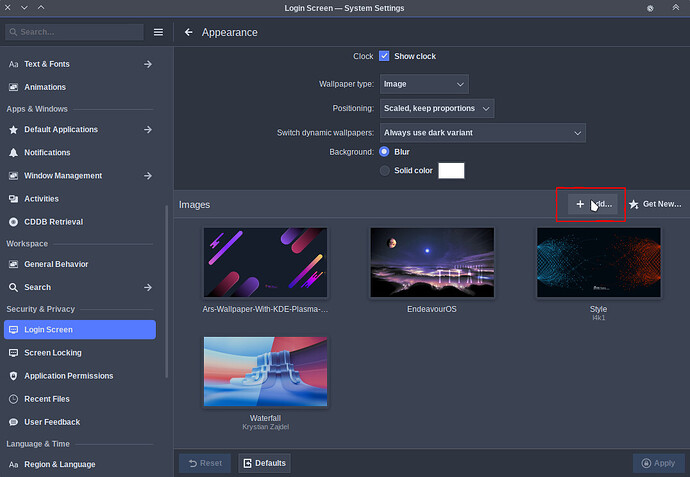Click the Defaults button
Viewport: 690px width, 477px height.
(x=264, y=463)
